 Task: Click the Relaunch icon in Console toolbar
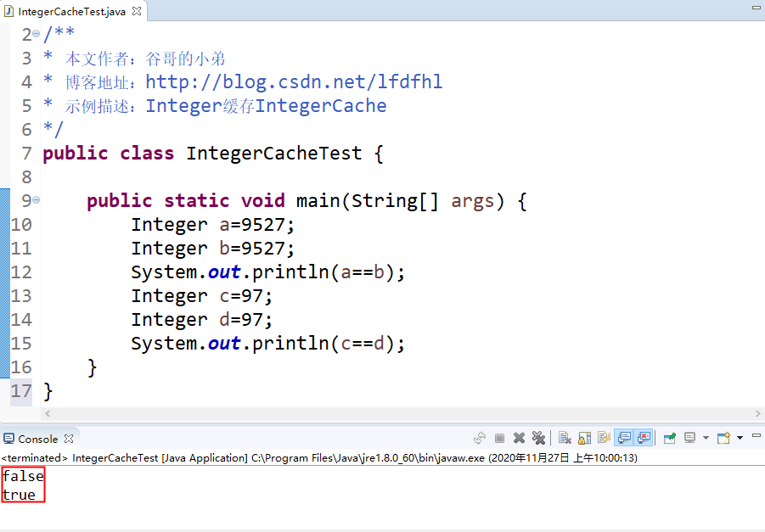click(480, 438)
